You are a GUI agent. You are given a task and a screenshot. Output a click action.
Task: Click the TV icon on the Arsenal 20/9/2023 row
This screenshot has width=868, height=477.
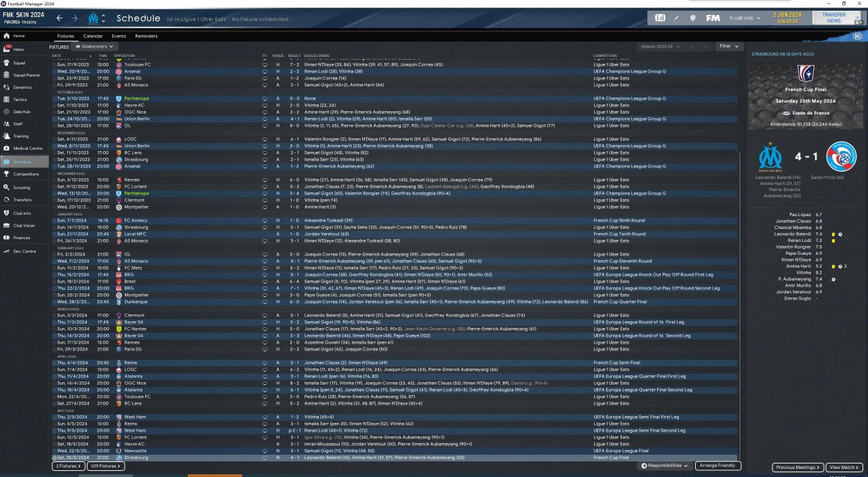[264, 71]
